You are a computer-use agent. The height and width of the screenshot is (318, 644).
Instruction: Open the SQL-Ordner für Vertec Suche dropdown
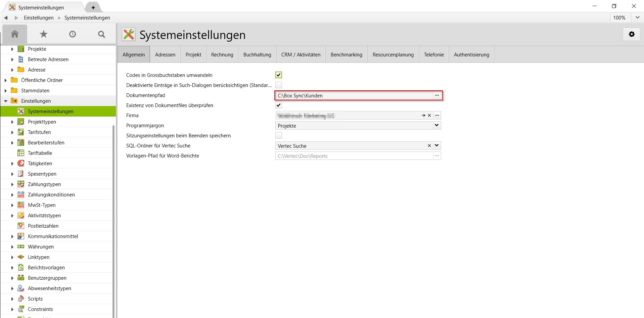tap(436, 145)
